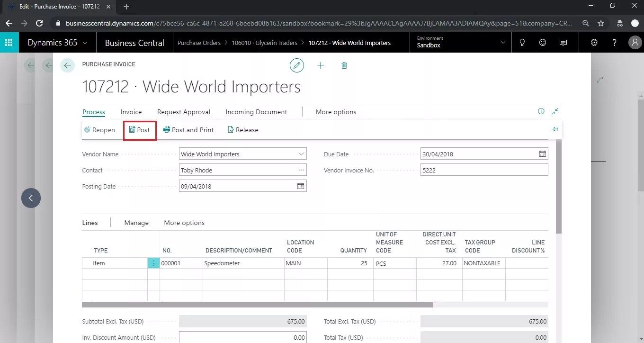Pin the action bar

click(x=555, y=129)
